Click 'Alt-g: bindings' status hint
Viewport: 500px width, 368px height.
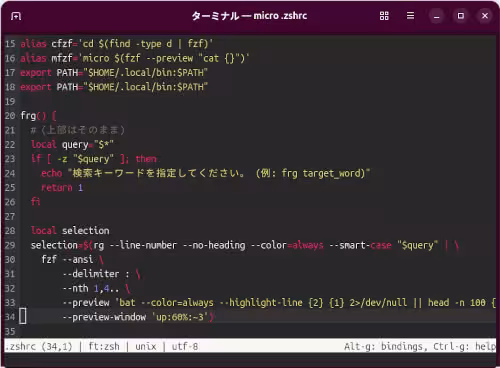tap(384, 347)
